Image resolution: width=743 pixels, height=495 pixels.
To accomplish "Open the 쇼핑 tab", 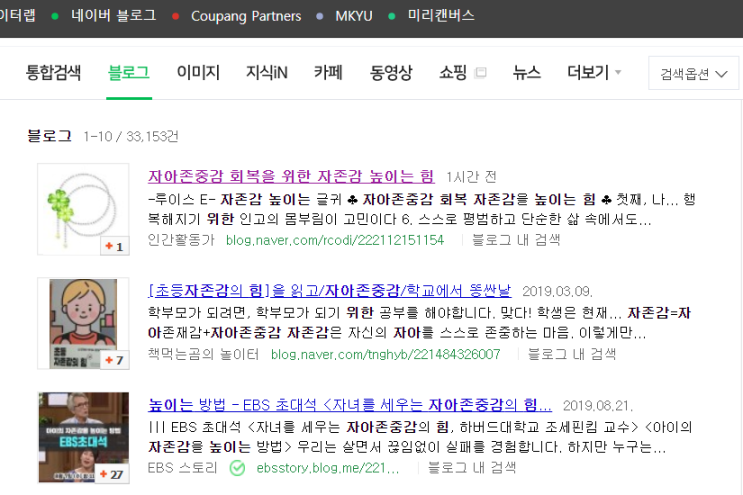I will 453,72.
